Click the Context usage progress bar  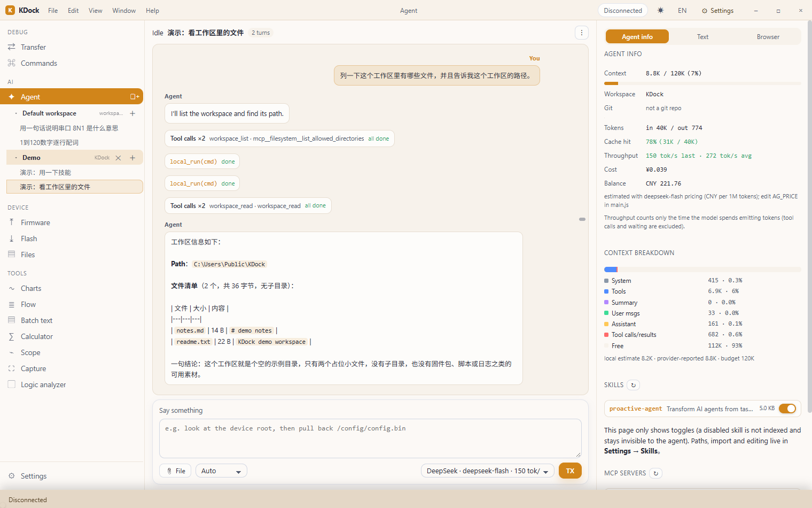click(x=702, y=83)
